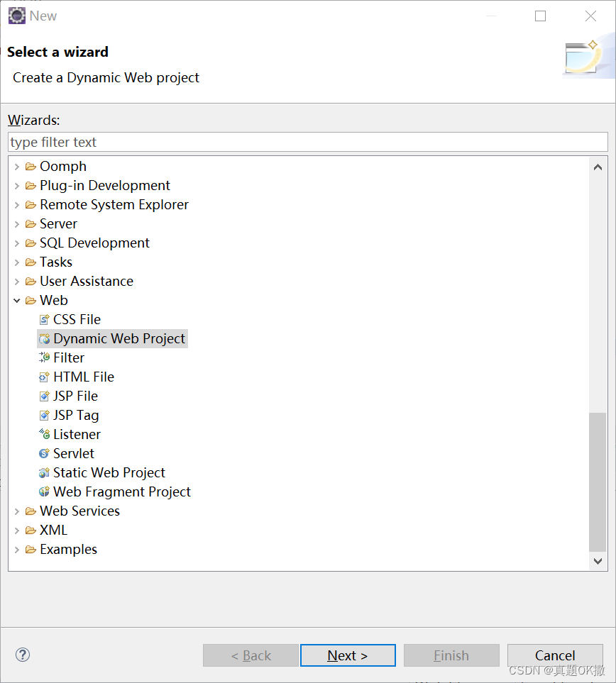
Task: Click the Web Fragment Project icon
Action: click(x=44, y=492)
